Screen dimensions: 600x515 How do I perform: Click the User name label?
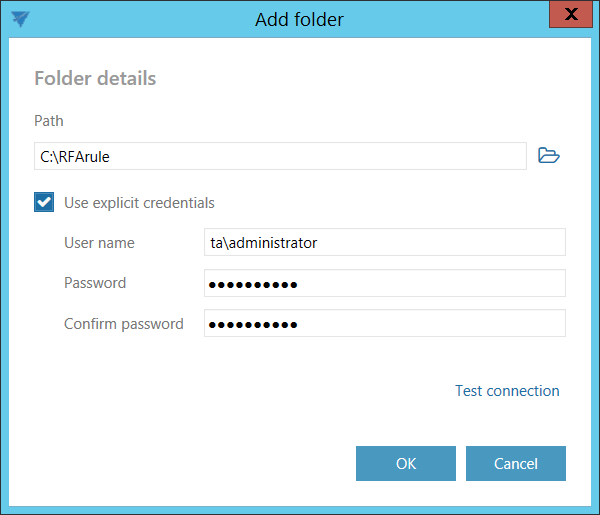click(x=99, y=243)
